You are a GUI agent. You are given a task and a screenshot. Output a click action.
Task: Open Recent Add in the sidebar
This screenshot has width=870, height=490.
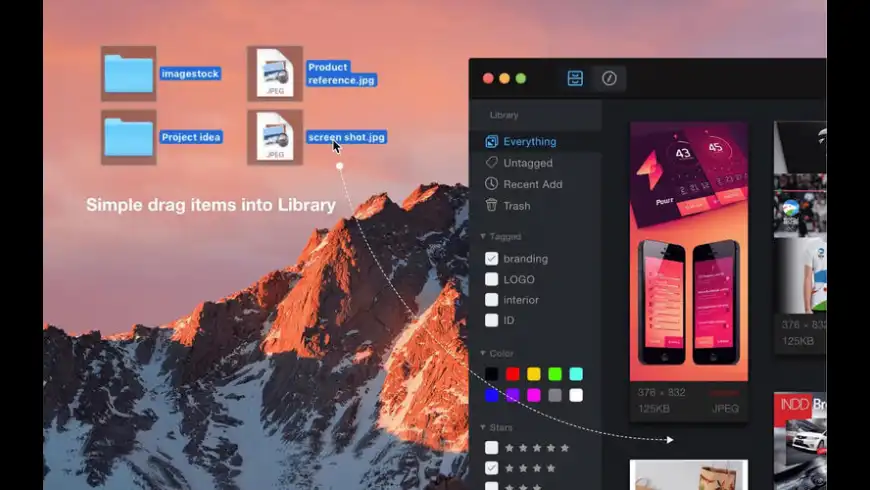pyautogui.click(x=533, y=184)
